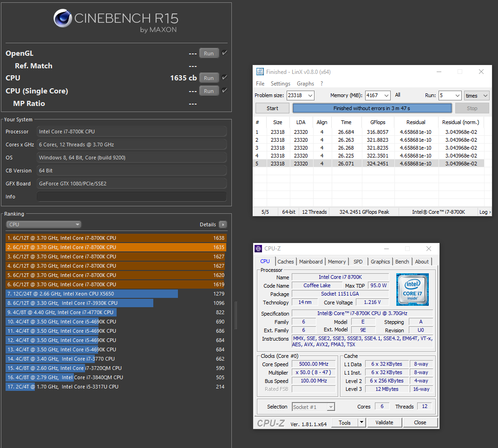Open the Graphs menu in LinX

tap(305, 84)
